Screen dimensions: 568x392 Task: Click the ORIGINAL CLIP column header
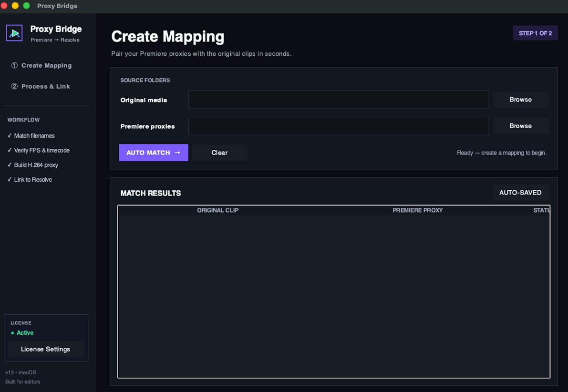point(217,210)
